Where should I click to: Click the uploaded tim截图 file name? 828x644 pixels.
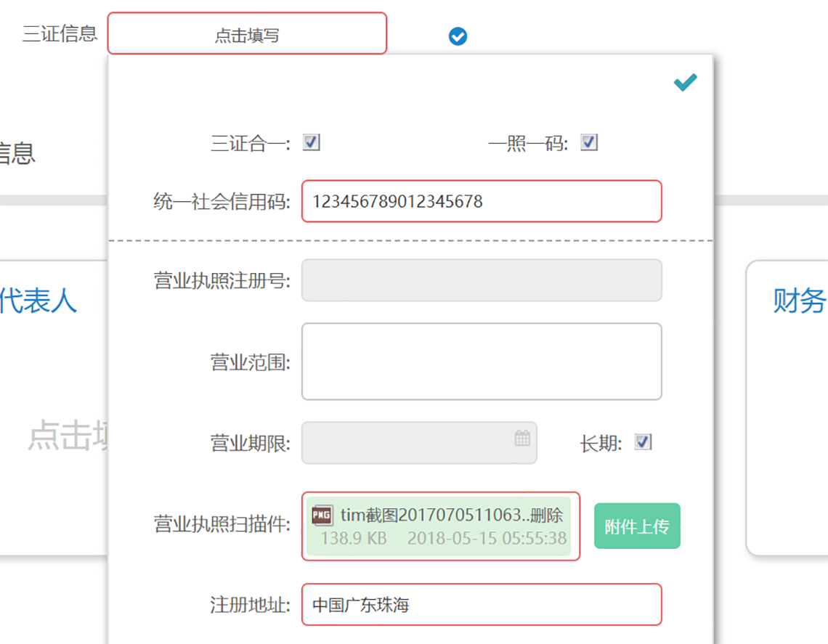tap(431, 515)
